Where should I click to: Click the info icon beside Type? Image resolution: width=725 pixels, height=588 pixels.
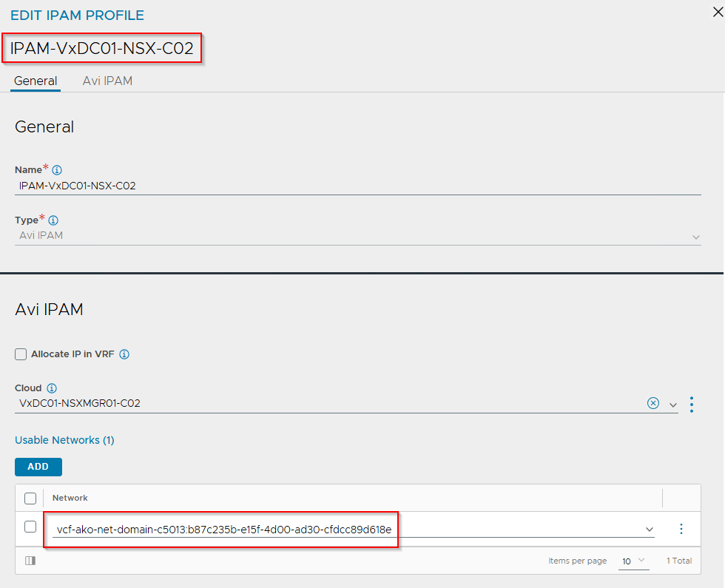point(53,220)
